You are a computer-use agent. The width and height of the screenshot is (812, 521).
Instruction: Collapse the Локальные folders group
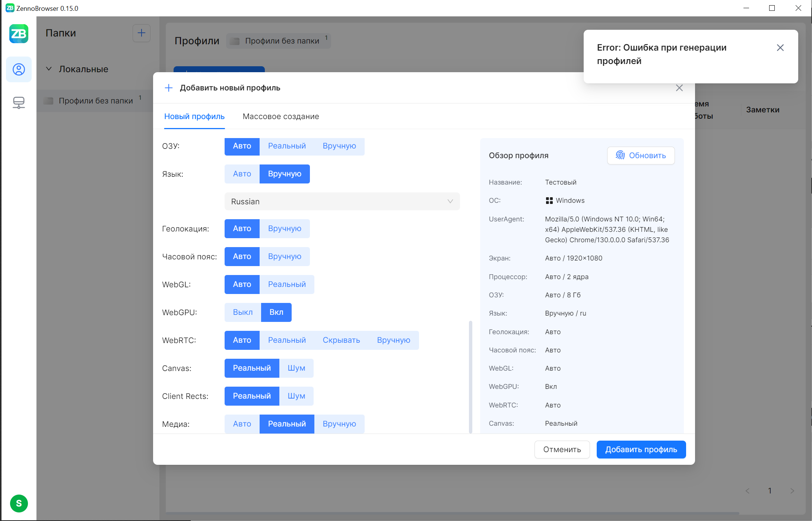point(49,69)
